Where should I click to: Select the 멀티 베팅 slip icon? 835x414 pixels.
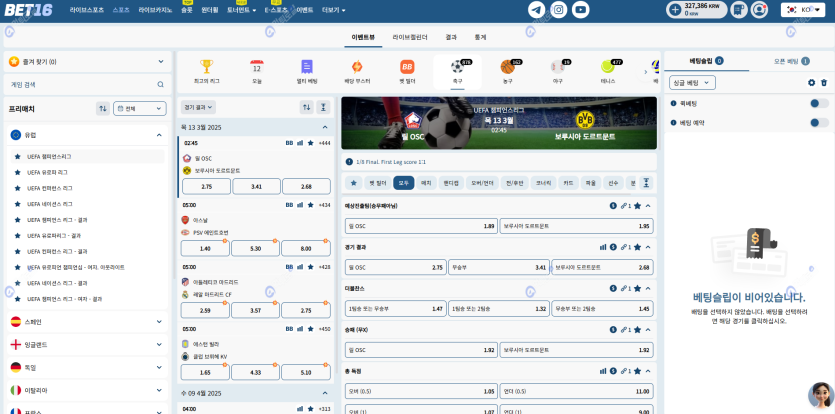tap(307, 67)
